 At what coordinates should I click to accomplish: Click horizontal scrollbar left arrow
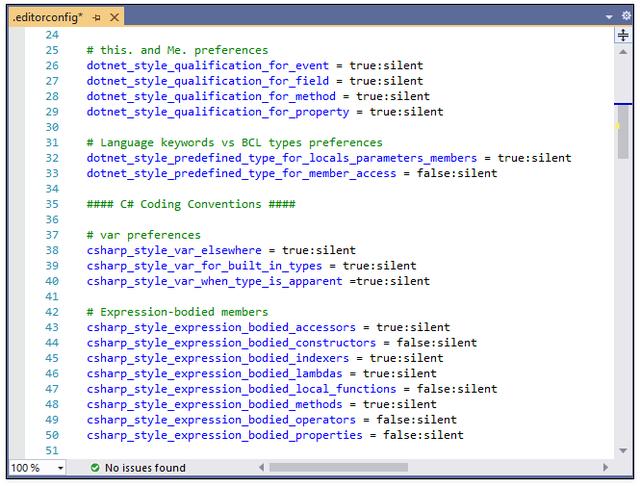click(x=263, y=467)
